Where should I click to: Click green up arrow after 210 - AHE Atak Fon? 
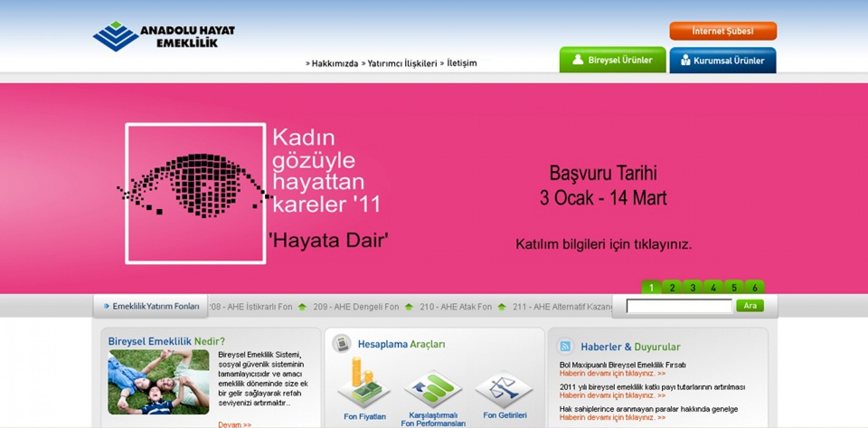tap(502, 307)
